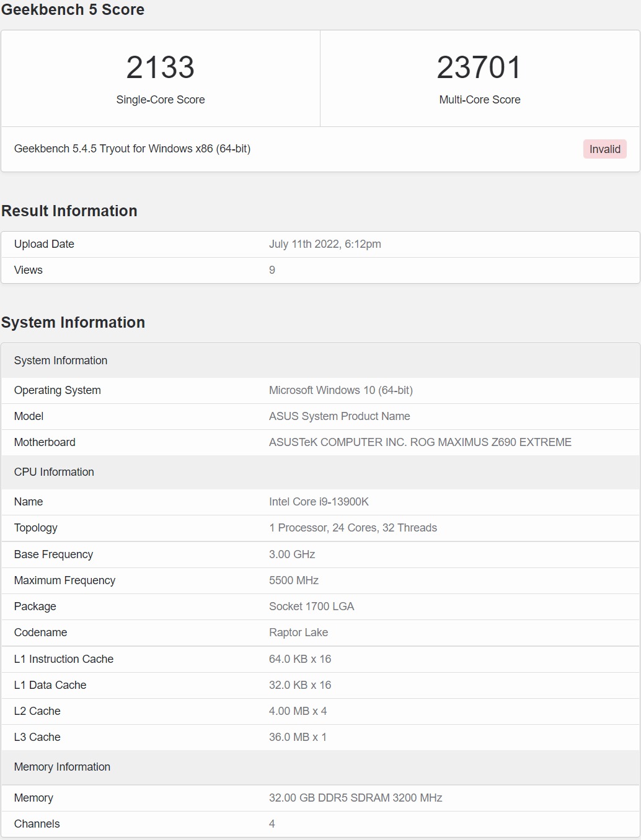Click the L1 Instruction Cache label
Viewport: 641px width, 840px height.
64,659
